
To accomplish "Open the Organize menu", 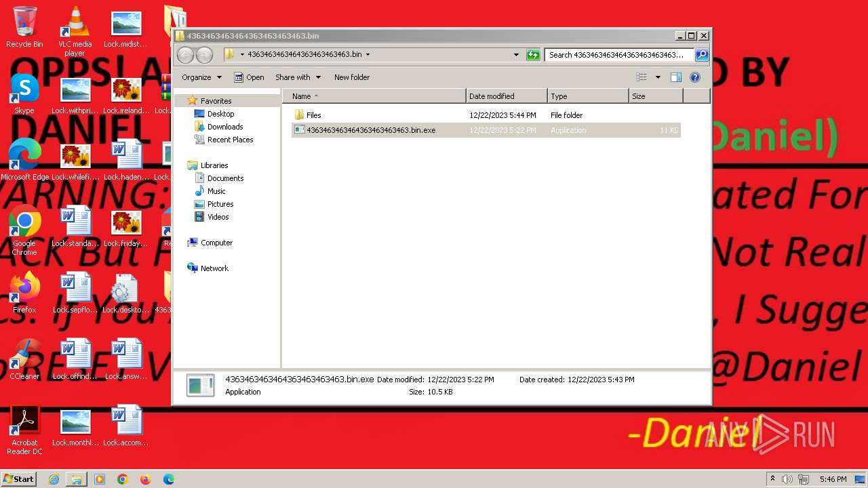I will tap(201, 77).
